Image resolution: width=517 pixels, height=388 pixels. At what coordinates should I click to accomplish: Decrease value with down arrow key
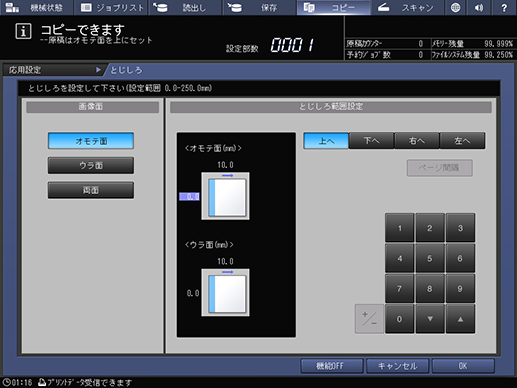coord(430,319)
